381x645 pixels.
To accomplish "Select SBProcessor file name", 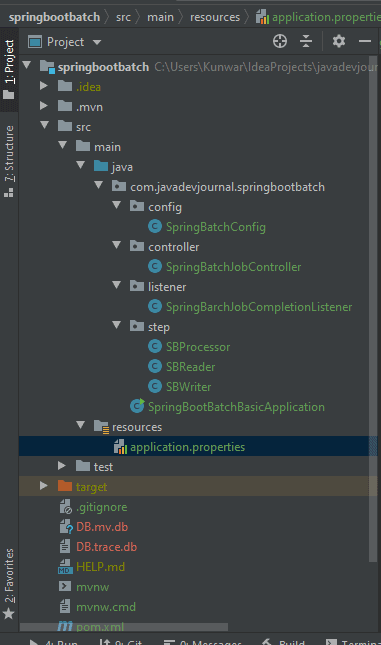I will tap(198, 346).
